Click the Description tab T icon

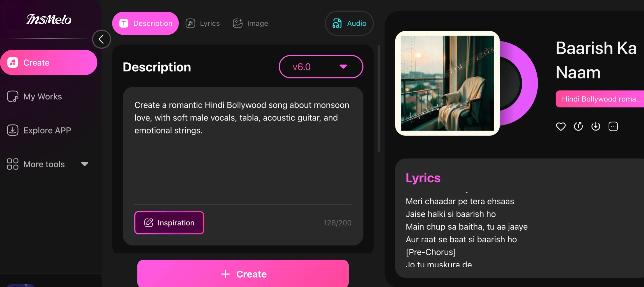coord(124,23)
